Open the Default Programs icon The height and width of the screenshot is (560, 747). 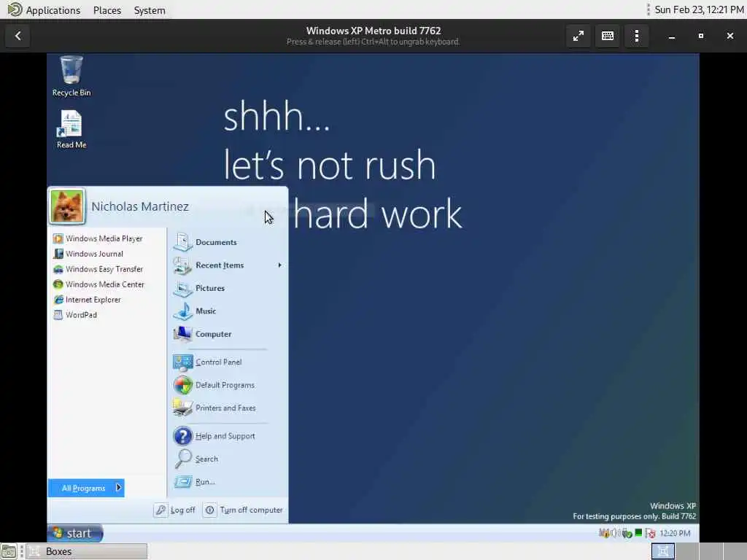tap(182, 385)
